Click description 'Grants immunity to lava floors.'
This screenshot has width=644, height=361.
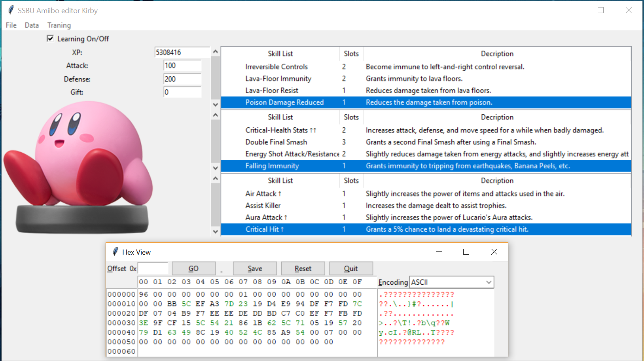tap(414, 79)
